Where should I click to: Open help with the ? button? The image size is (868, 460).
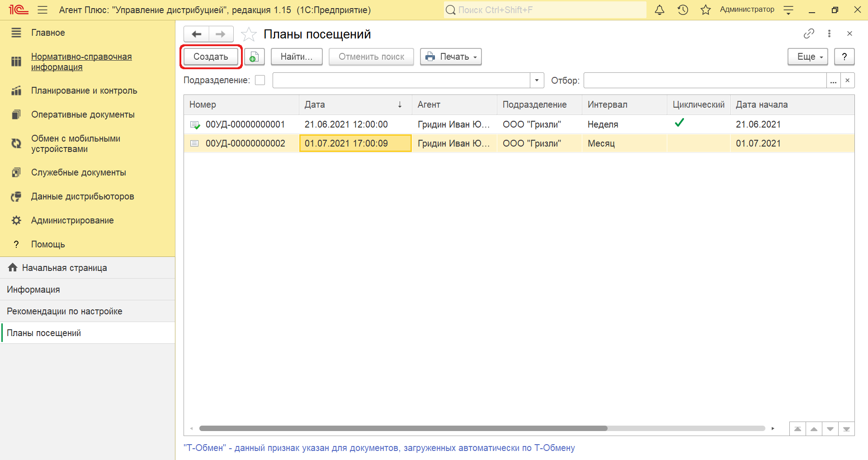click(x=844, y=57)
